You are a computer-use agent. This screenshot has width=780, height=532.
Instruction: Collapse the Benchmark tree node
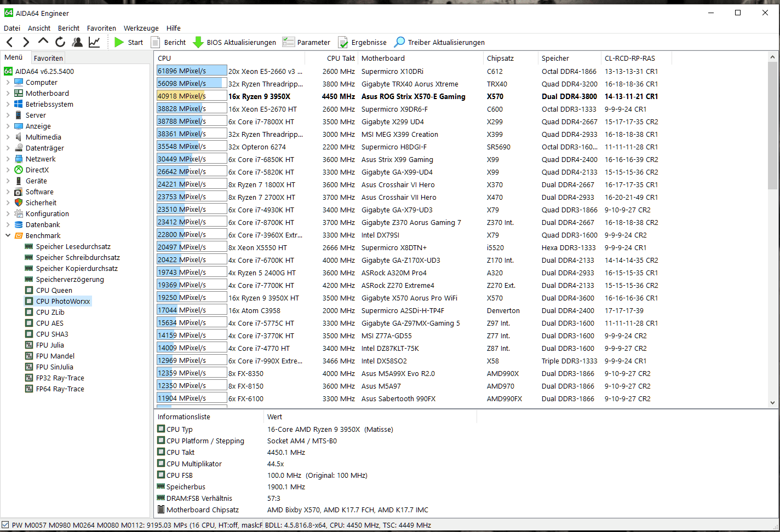[x=8, y=235]
